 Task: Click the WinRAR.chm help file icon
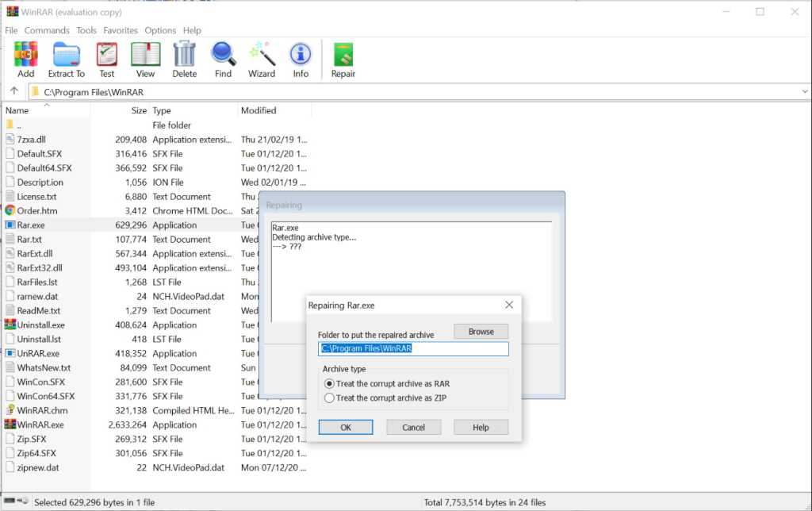[10, 410]
